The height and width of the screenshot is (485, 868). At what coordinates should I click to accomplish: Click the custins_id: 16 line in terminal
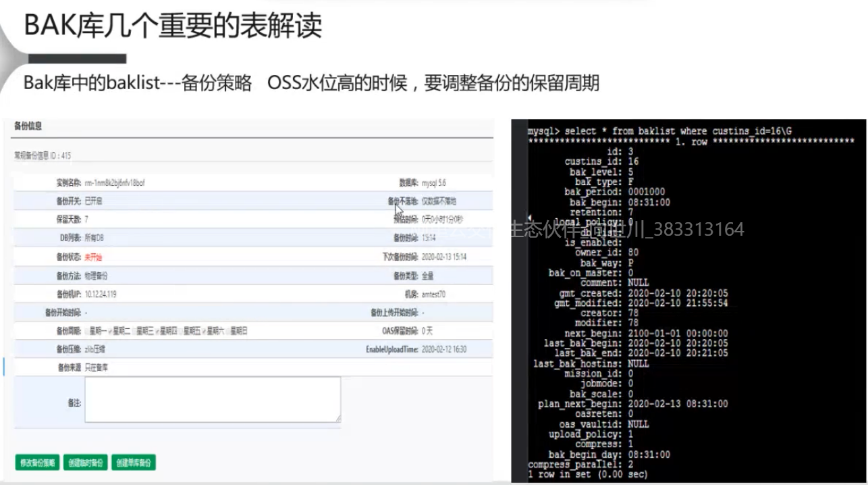click(x=601, y=161)
